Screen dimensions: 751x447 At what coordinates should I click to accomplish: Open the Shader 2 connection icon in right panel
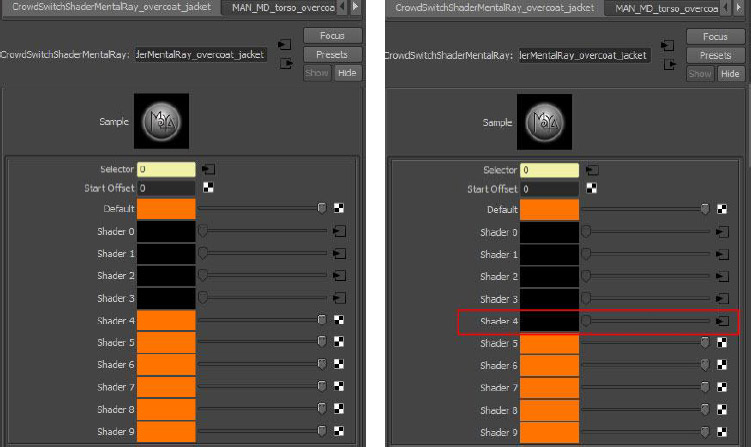pos(723,276)
